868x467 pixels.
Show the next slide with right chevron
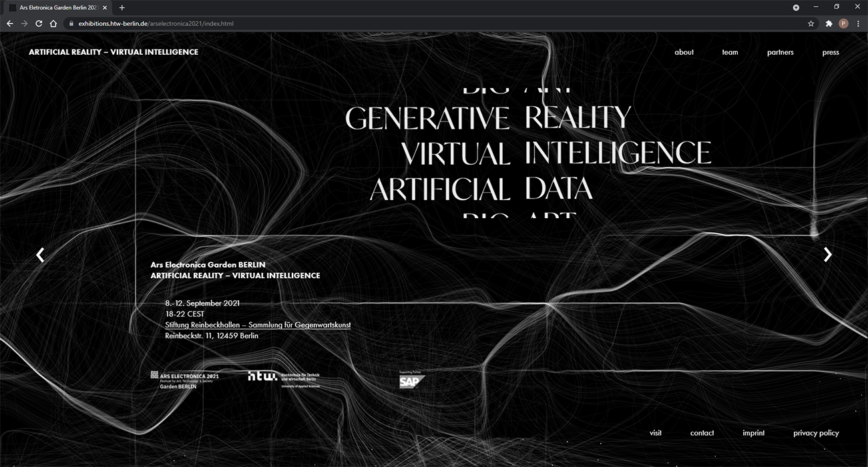pyautogui.click(x=828, y=254)
